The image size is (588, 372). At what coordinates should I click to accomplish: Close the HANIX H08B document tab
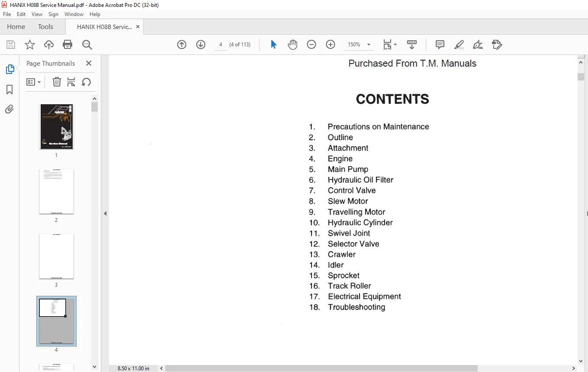138,27
